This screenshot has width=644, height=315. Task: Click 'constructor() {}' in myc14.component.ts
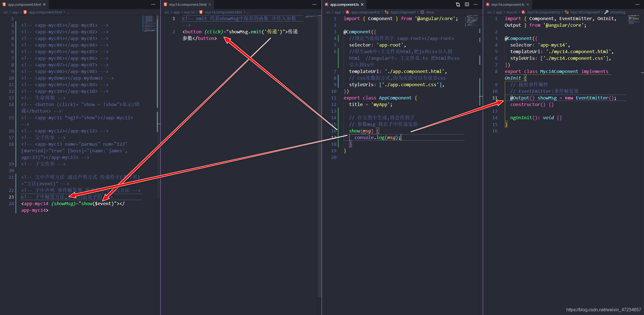click(532, 104)
